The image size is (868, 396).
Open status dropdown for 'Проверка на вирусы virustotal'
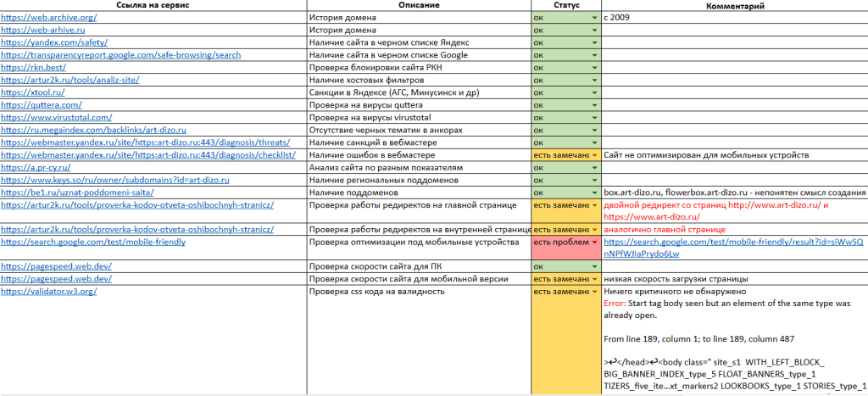595,118
